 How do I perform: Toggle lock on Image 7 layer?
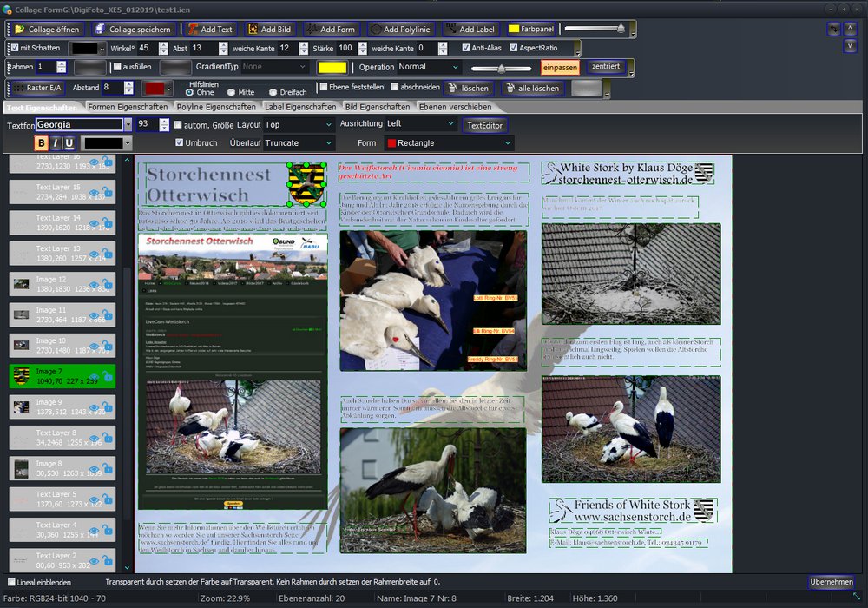tap(108, 376)
